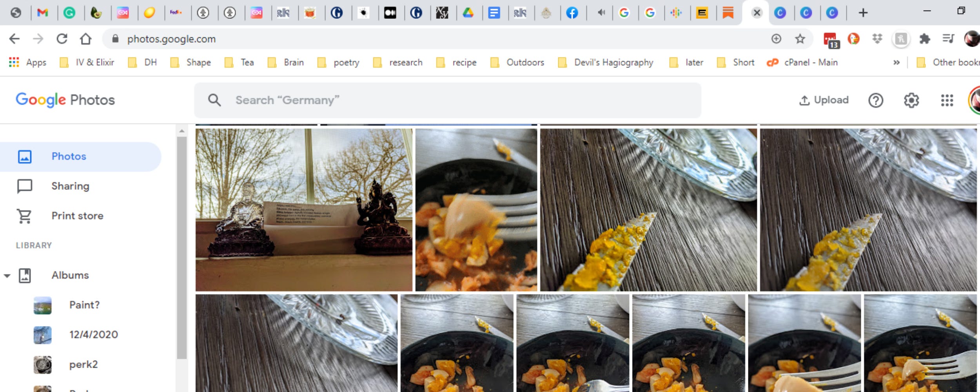Open Google Photos settings gear

[x=911, y=100]
